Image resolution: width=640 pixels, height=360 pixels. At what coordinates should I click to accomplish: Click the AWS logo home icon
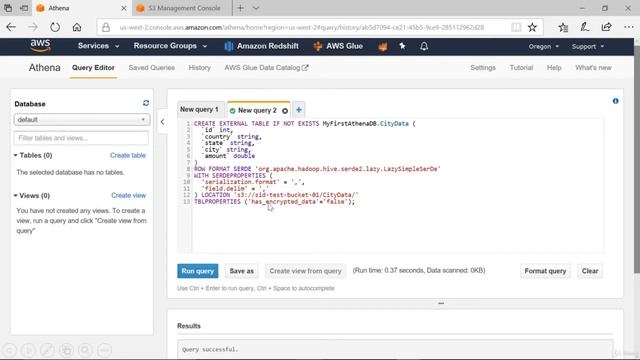[40, 46]
